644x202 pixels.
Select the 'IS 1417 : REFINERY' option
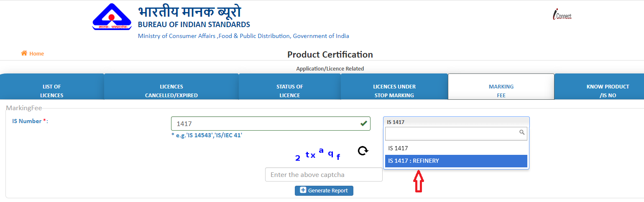(x=456, y=161)
